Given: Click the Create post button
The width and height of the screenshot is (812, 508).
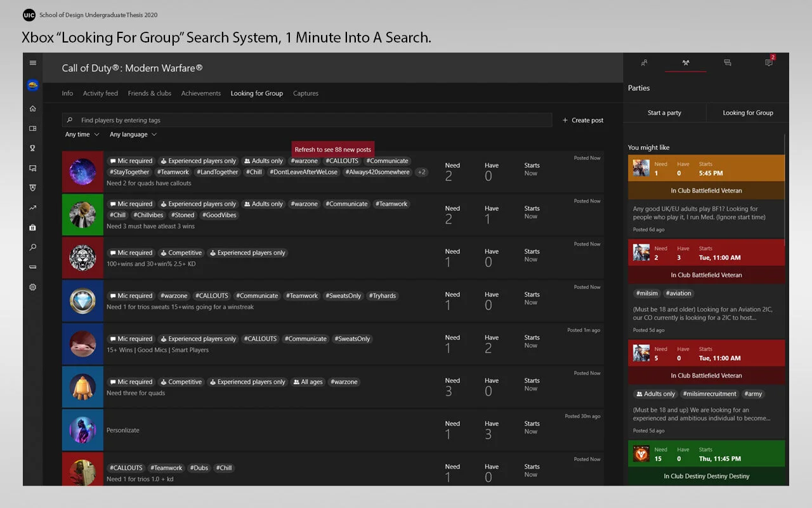Looking at the screenshot, I should [x=583, y=120].
